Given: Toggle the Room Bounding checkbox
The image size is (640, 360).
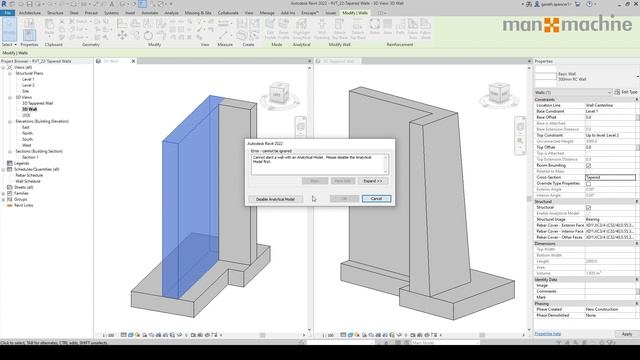Looking at the screenshot, I should coord(588,166).
